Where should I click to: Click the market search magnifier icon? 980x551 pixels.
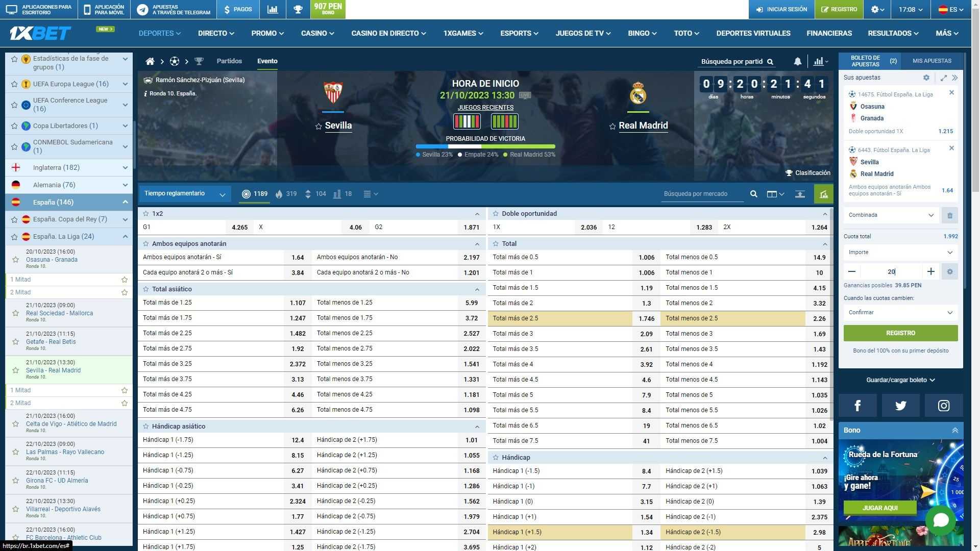(x=753, y=194)
